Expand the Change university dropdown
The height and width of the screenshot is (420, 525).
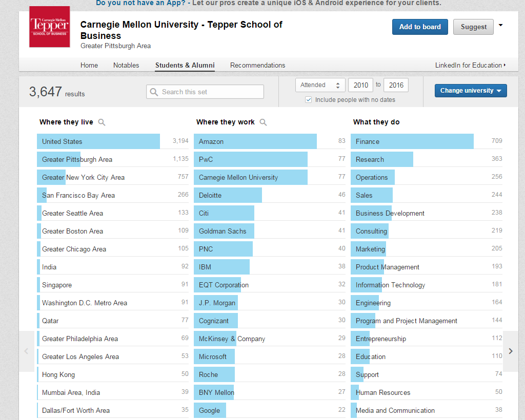(x=471, y=91)
